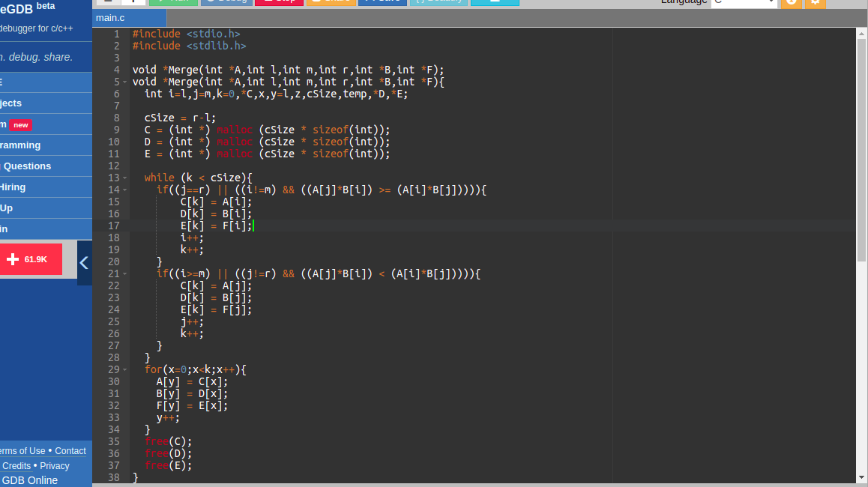The width and height of the screenshot is (868, 487).
Task: Open the orange settings gear icon
Action: [816, 2]
